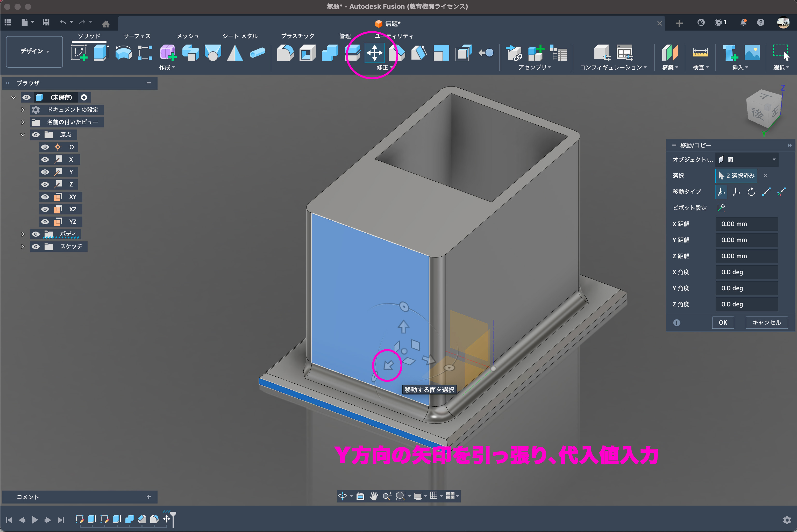797x532 pixels.
Task: Click the キャンセル button
Action: point(766,323)
